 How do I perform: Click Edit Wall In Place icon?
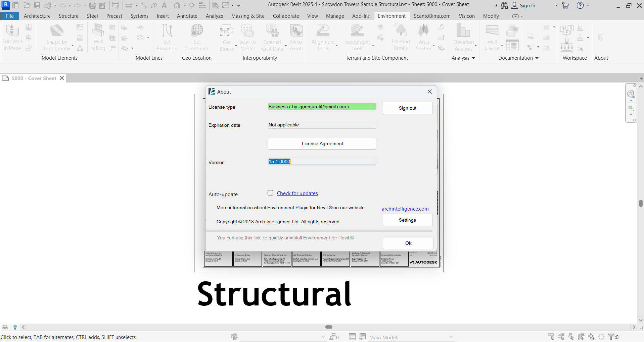coord(12,31)
